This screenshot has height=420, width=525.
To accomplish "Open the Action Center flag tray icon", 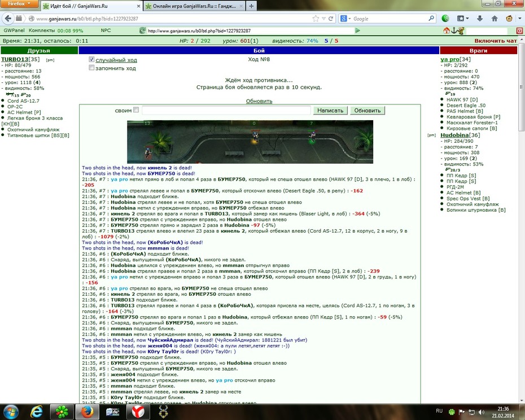I will (x=461, y=412).
